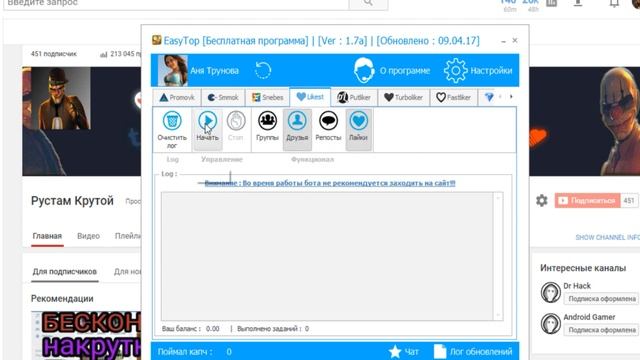Click the 451 subscriber count badge
Screen dimensions: 640x360
click(629, 200)
